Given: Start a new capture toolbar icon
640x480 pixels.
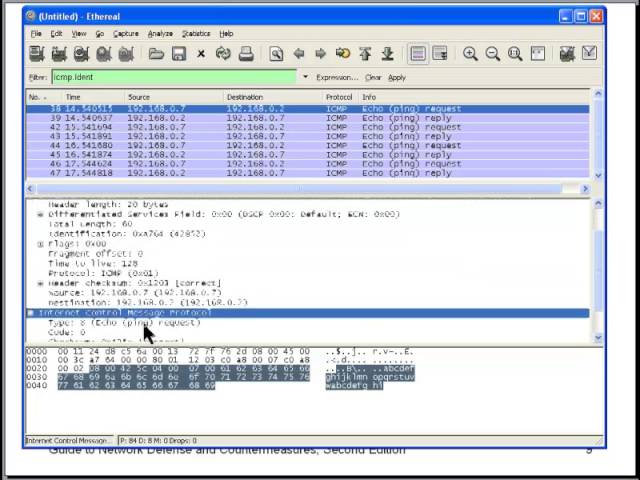Looking at the screenshot, I should point(82,54).
